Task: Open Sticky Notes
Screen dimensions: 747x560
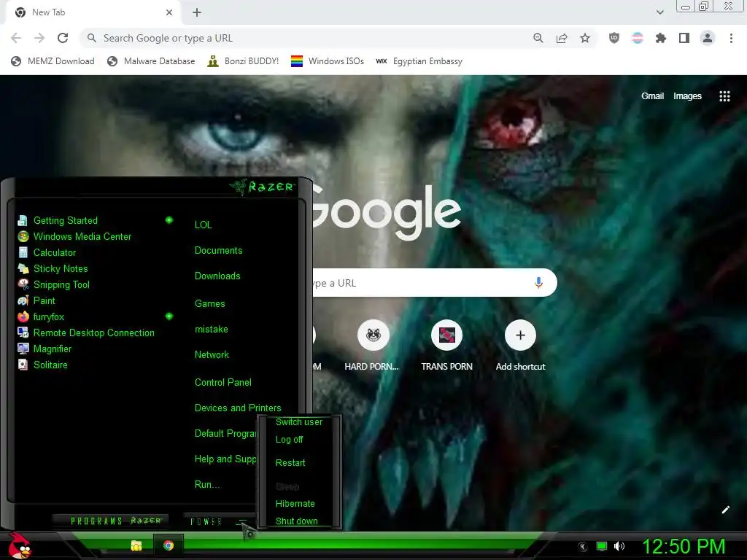Action: click(x=53, y=268)
